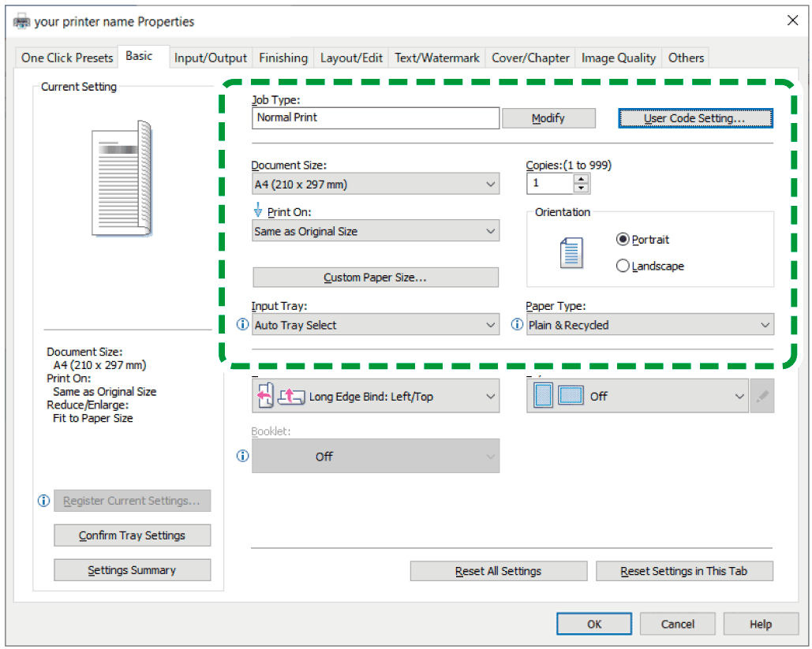Expand the Input Tray Auto Tray Select dropdown

click(x=376, y=325)
